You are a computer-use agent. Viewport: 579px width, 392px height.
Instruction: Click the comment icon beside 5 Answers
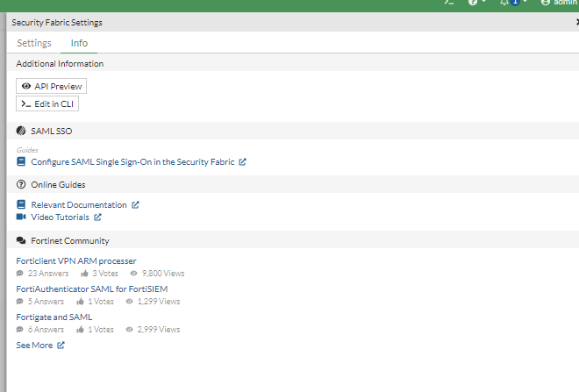pyautogui.click(x=20, y=302)
